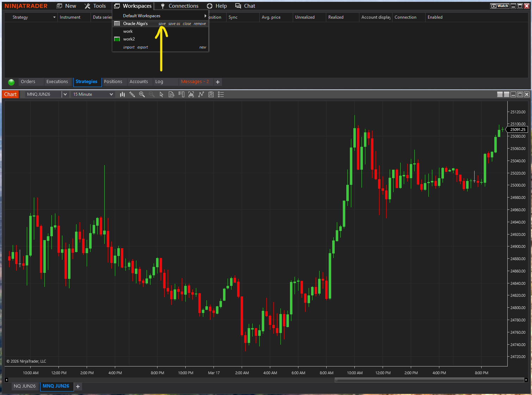Toggle the Oracle Algo's workspace indicator

coord(117,24)
